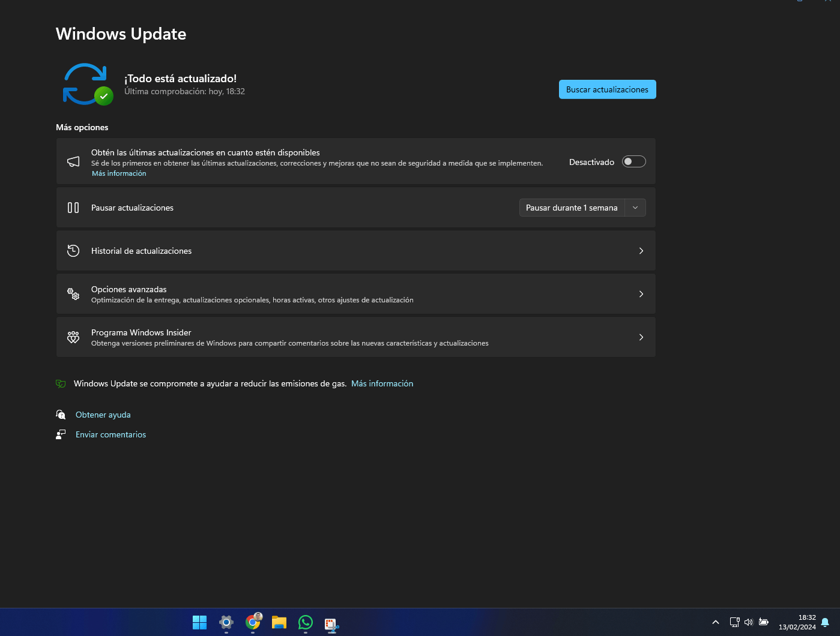840x636 pixels.
Task: Open the clock showing 18:32 13/02/2024
Action: tap(797, 622)
